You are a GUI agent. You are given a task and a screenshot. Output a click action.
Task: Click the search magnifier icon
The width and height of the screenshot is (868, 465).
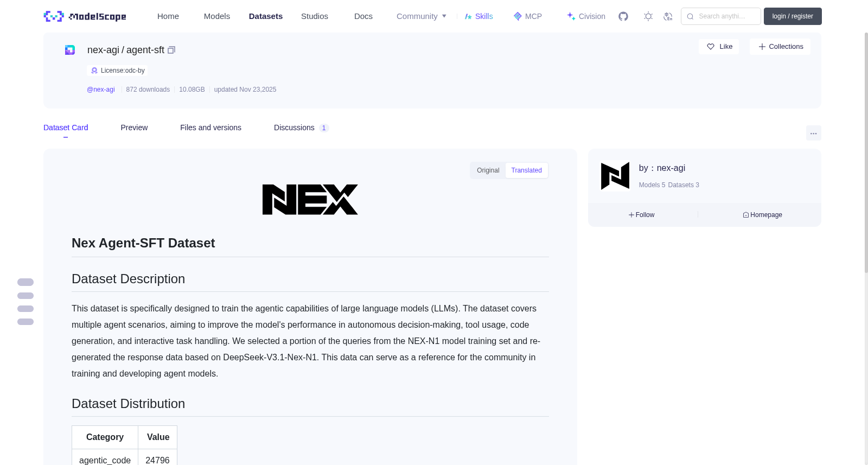click(690, 16)
